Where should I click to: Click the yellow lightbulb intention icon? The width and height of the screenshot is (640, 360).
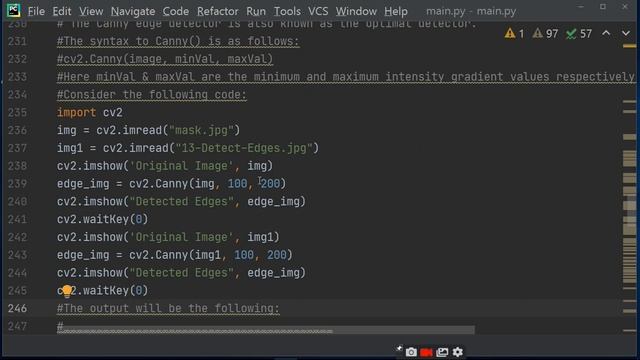click(67, 291)
